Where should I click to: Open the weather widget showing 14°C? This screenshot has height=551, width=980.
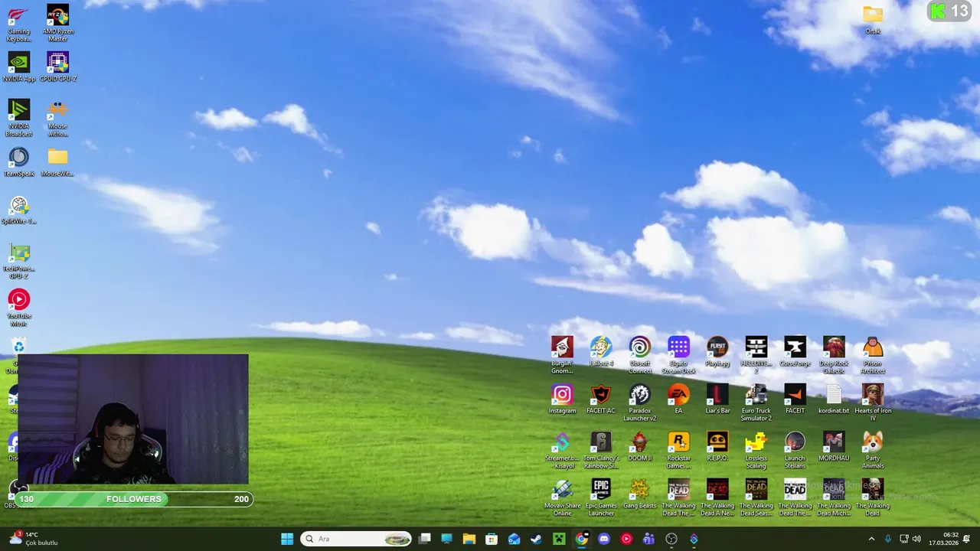[x=32, y=539]
